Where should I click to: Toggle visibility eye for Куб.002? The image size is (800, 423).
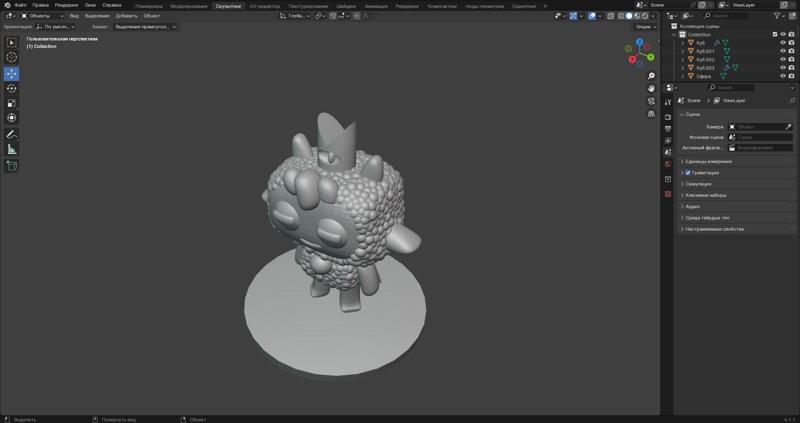[783, 59]
